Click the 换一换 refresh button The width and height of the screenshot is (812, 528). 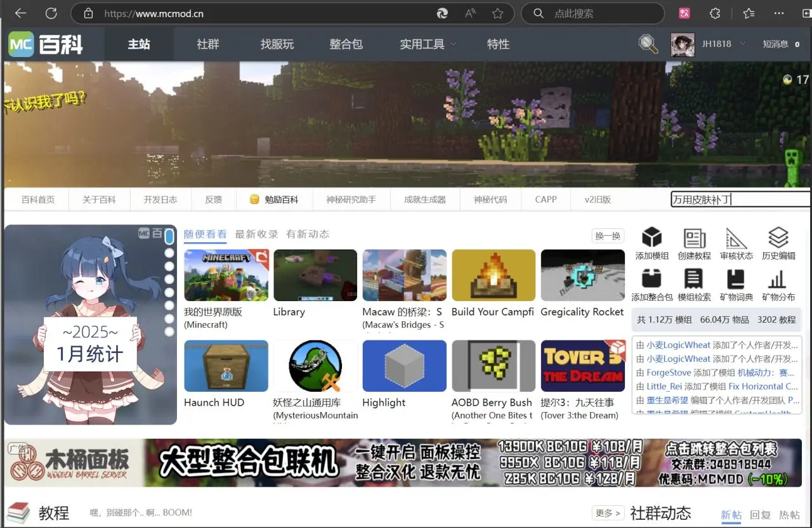(x=608, y=236)
